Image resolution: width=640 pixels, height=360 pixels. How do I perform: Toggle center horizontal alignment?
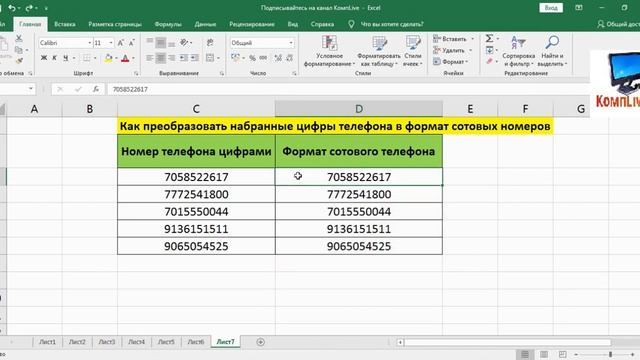coord(161,58)
